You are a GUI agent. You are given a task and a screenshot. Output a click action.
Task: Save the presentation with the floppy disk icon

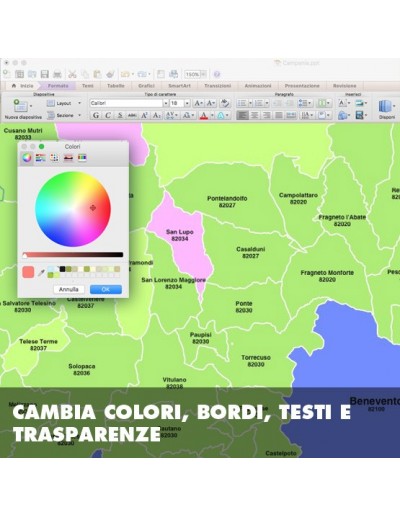(45, 74)
